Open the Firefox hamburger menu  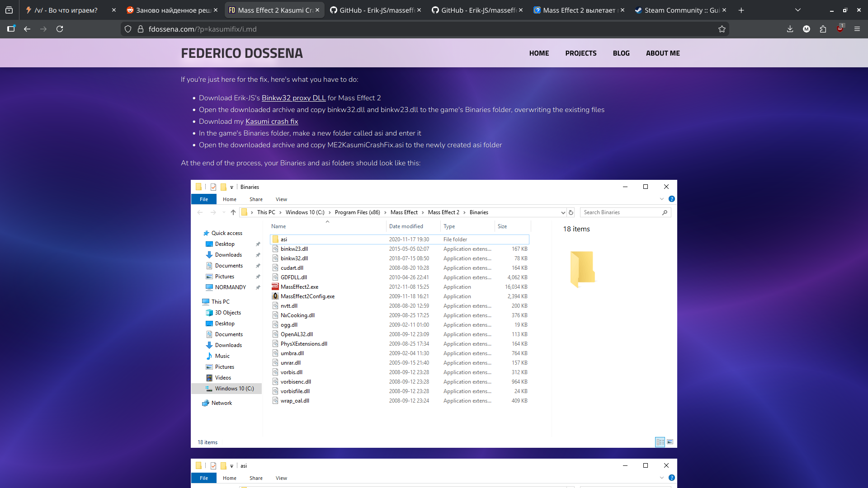pyautogui.click(x=857, y=29)
